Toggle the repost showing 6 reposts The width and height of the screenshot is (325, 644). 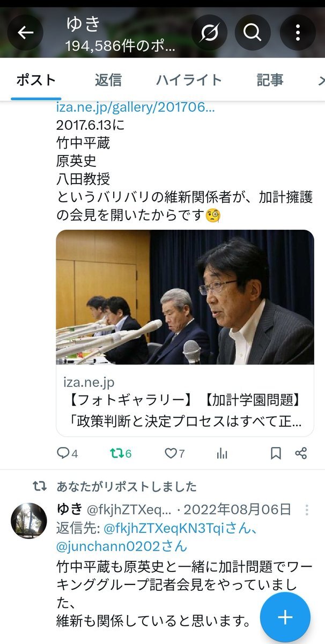[x=121, y=453]
